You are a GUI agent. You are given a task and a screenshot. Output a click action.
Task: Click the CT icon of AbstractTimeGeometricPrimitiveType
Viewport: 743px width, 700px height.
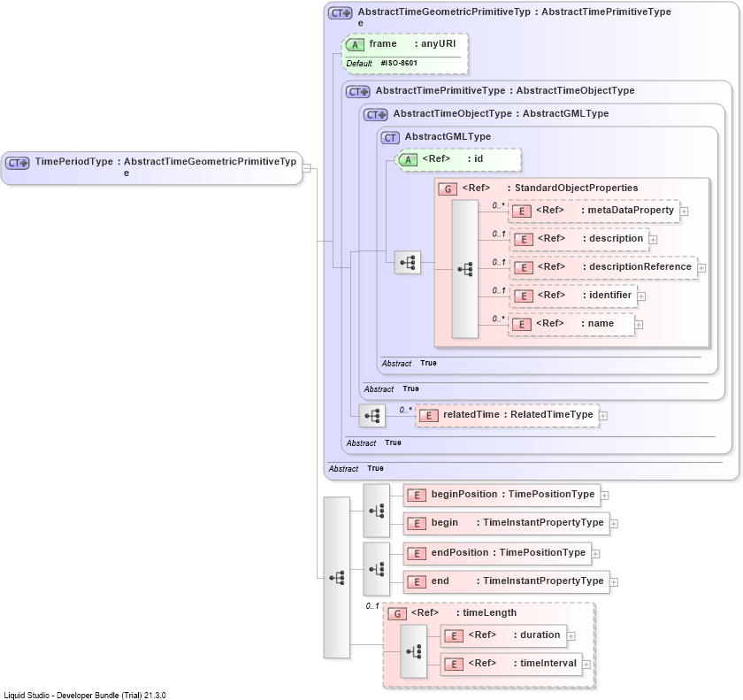tap(341, 13)
